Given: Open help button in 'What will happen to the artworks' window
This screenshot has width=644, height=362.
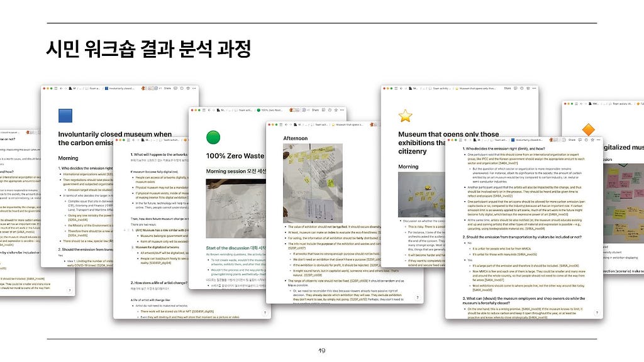Looking at the screenshot, I should point(265,313).
